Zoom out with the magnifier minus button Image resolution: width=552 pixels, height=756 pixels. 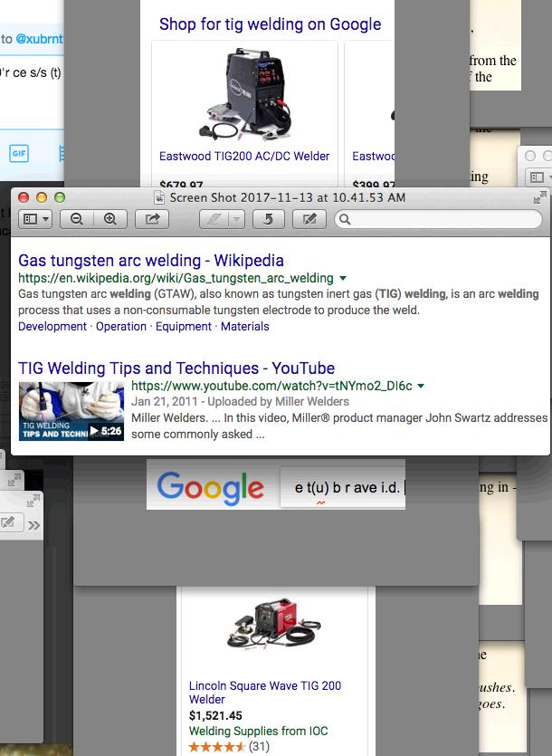pos(77,219)
